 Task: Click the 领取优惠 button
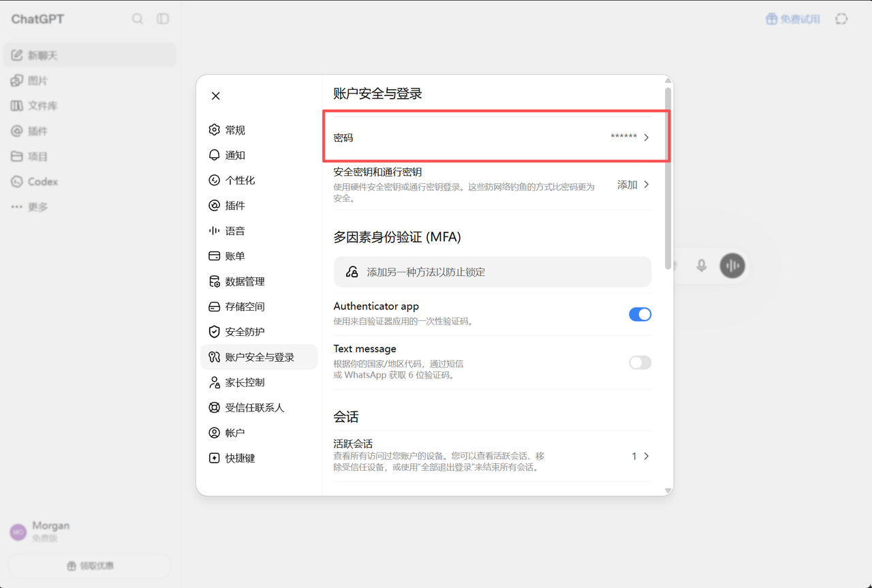click(x=90, y=566)
